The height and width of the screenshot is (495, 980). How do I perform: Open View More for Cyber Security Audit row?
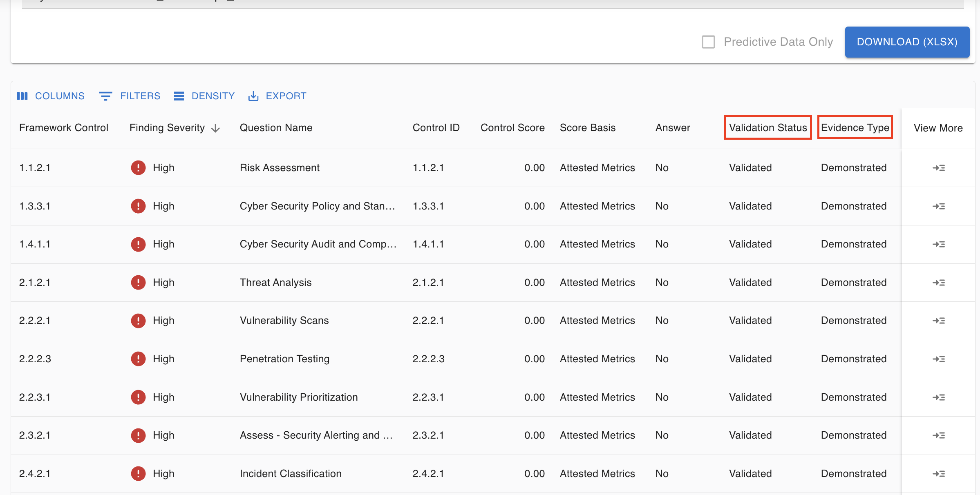point(938,244)
